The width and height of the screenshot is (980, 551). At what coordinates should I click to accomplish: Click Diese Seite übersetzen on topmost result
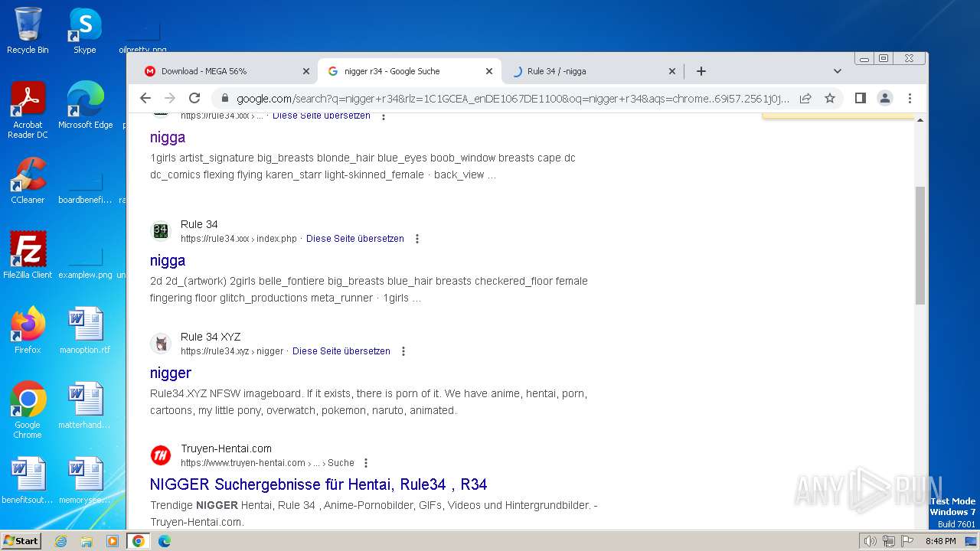pos(322,116)
